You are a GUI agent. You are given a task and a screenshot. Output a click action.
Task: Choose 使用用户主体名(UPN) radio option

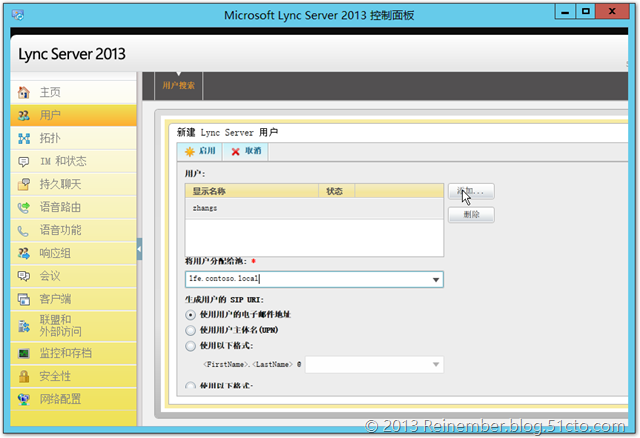pyautogui.click(x=192, y=330)
